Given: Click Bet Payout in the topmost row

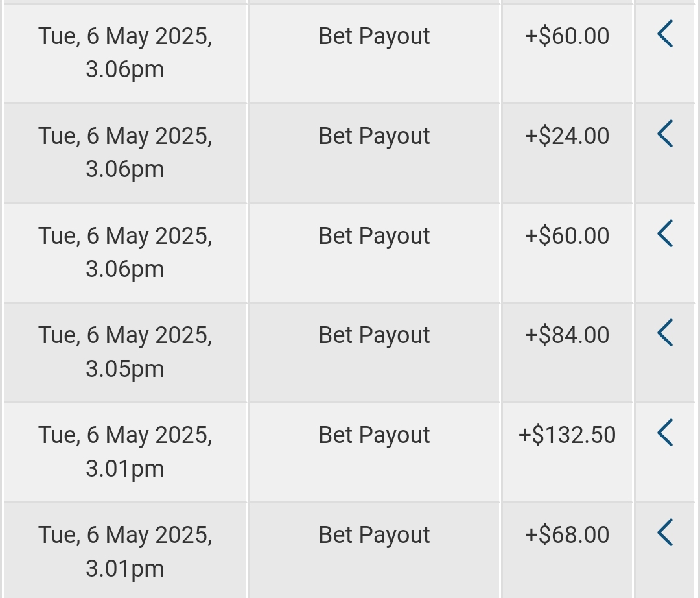Looking at the screenshot, I should (374, 36).
